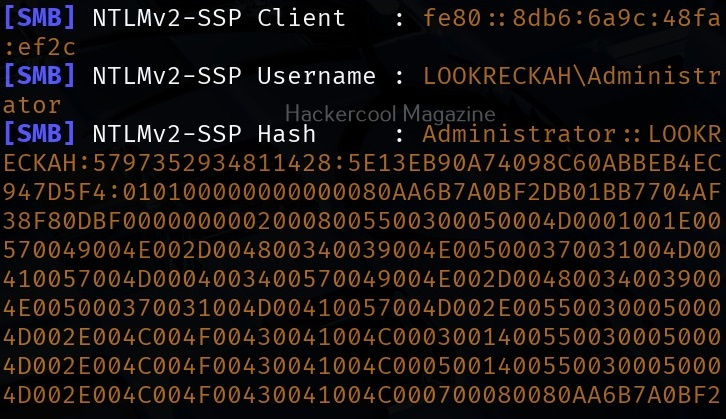
Task: Click the hash line starting 947D5F4
Action: pyautogui.click(x=362, y=190)
